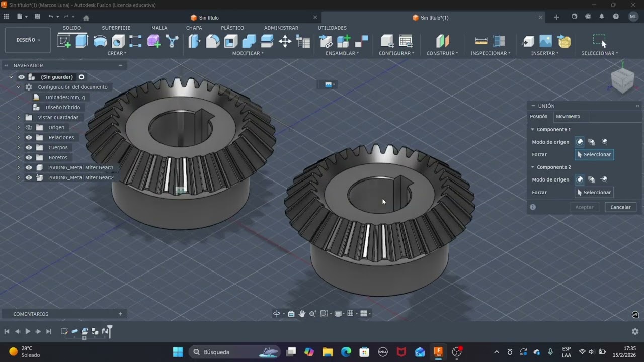Viewport: 644px width, 362px height.
Task: Open the INSPECCIONAR dropdown menu
Action: pyautogui.click(x=491, y=53)
